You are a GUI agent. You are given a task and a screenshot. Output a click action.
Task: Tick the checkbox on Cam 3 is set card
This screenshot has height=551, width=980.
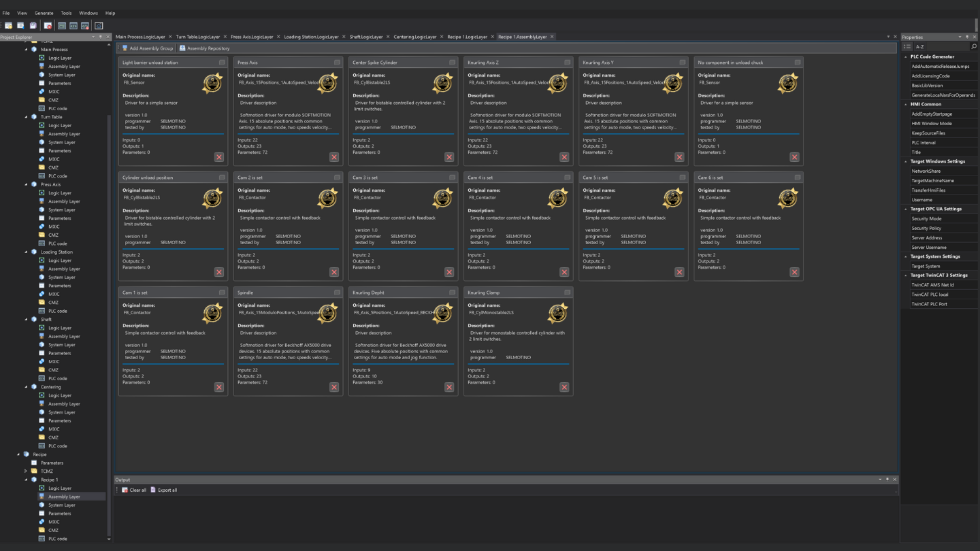(452, 178)
